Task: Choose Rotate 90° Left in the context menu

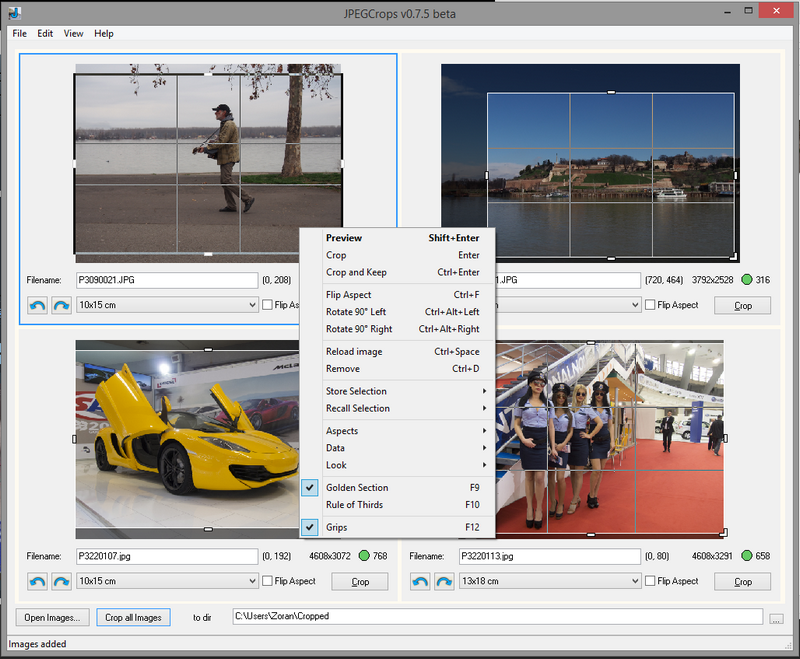Action: pyautogui.click(x=398, y=312)
